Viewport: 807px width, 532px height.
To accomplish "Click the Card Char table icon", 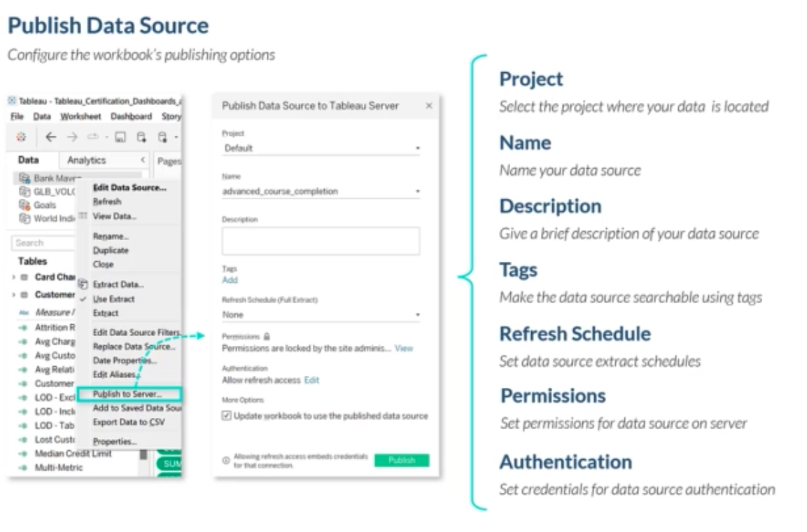I will point(24,277).
